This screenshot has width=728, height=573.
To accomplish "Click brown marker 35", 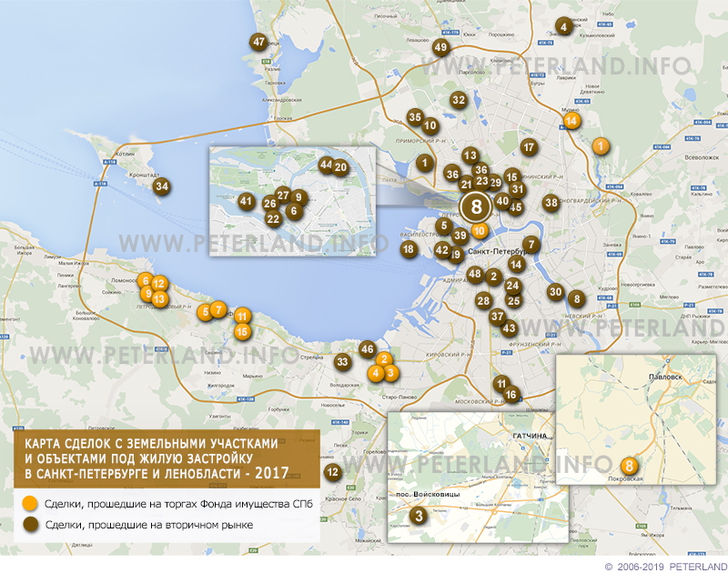I will coord(415,117).
